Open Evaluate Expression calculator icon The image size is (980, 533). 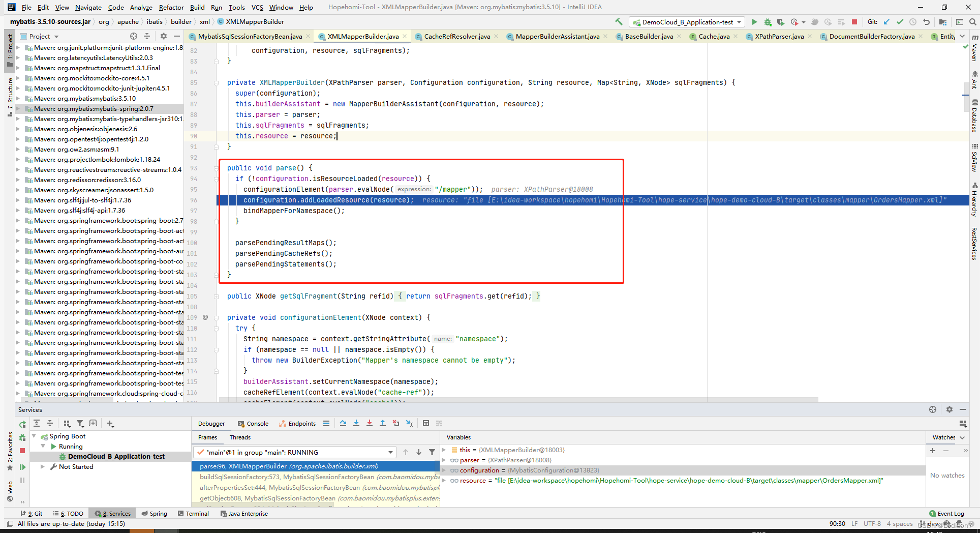click(x=426, y=423)
